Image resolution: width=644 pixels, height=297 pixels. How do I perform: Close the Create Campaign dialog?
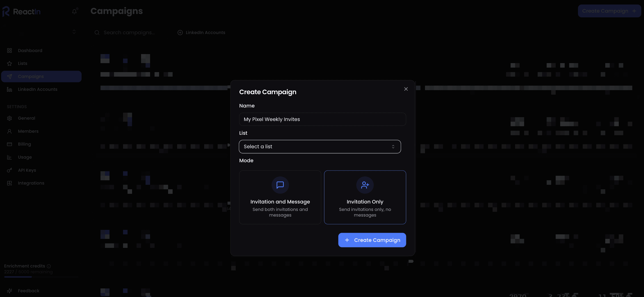406,89
